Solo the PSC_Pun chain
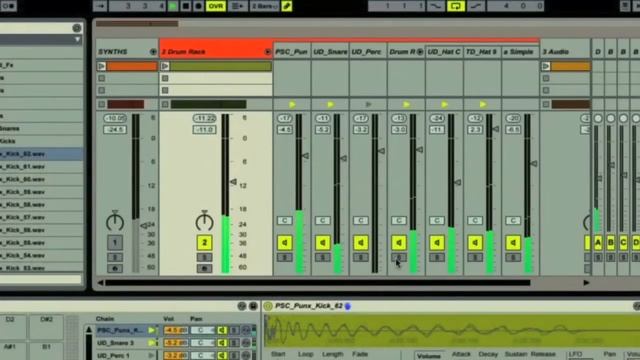Viewport: 640px width, 360px height. point(284,257)
